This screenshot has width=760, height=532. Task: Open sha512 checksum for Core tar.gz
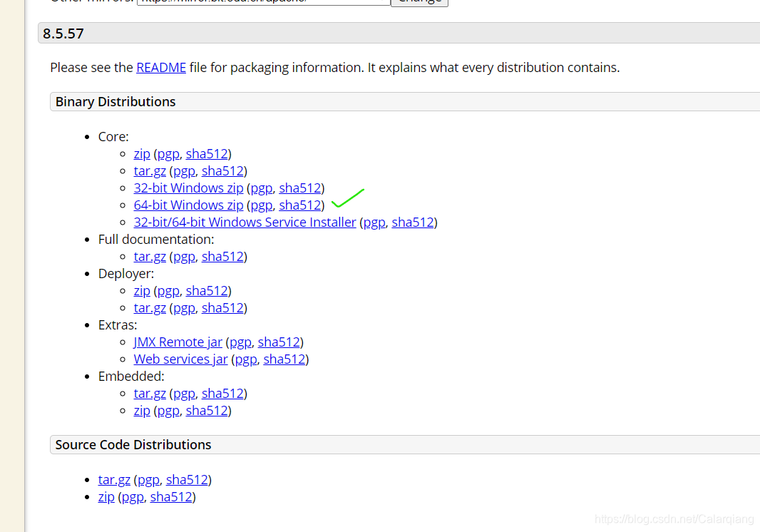pos(222,170)
